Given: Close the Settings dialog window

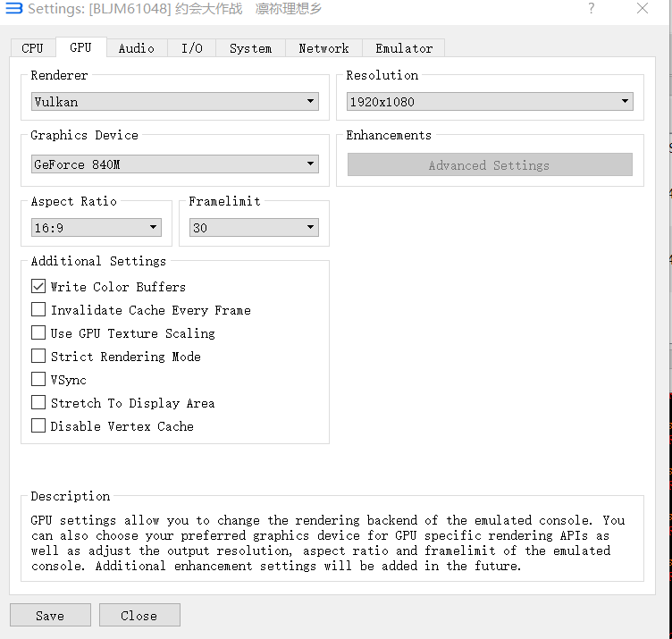Looking at the screenshot, I should pyautogui.click(x=643, y=9).
